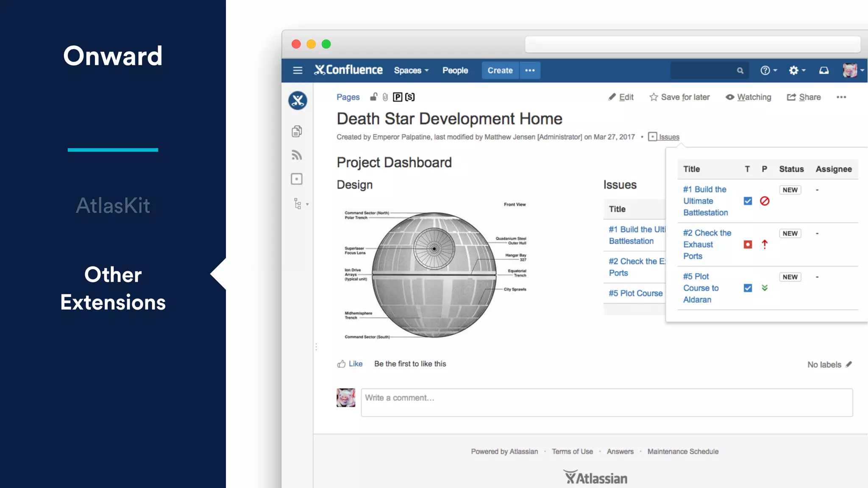Open the Spaces dropdown menu
The height and width of the screenshot is (488, 868).
(411, 70)
